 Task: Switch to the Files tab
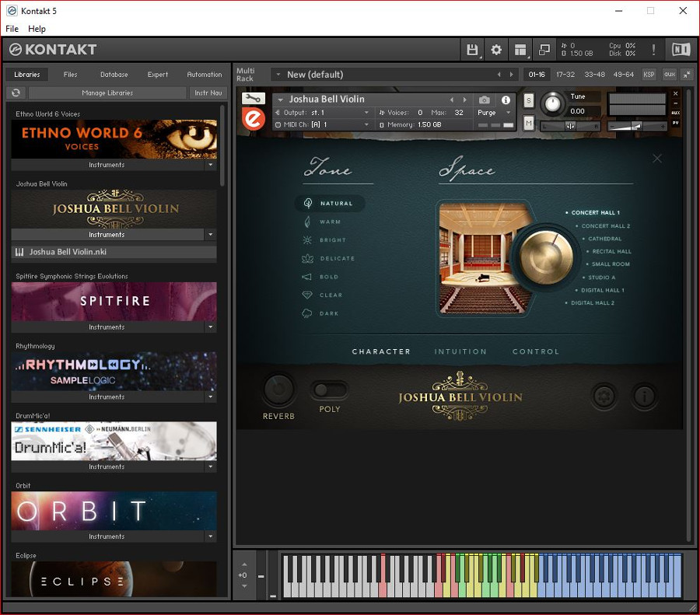coord(70,75)
